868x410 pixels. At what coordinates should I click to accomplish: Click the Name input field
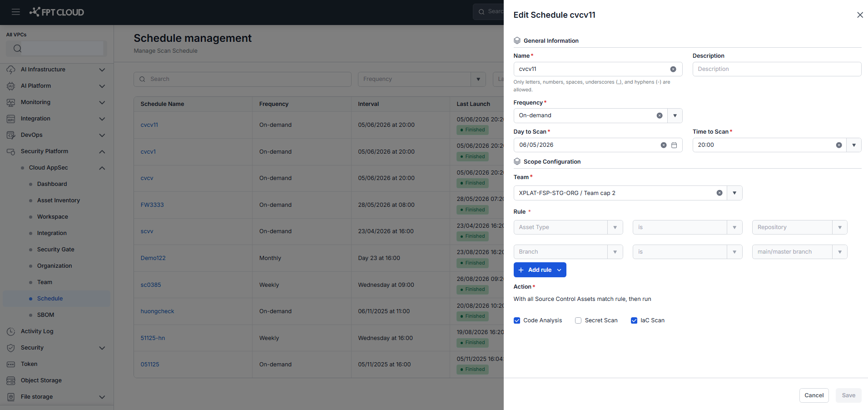(x=598, y=69)
